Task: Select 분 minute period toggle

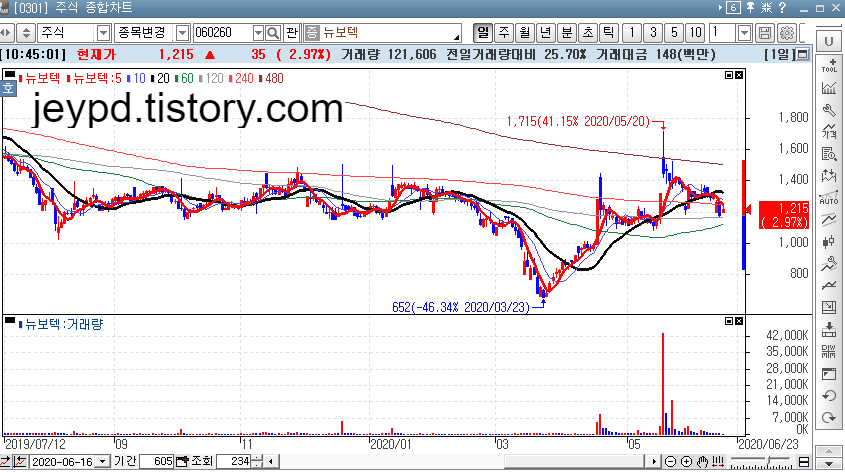Action: click(567, 33)
